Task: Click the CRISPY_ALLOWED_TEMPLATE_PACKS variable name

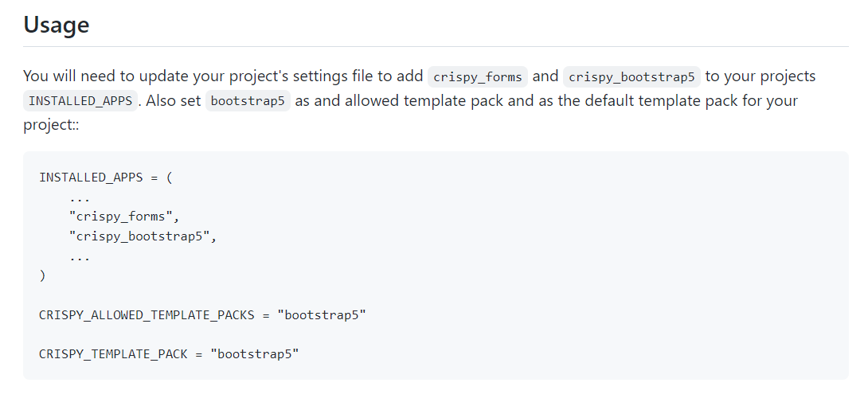Action: click(147, 314)
